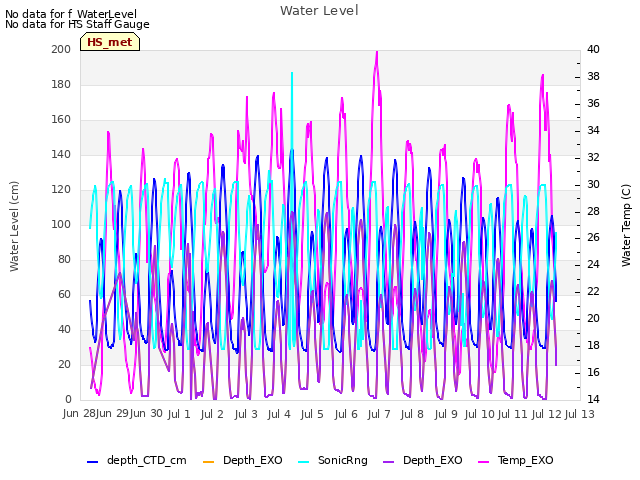Click the Water Level (cm) axis label
The width and height of the screenshot is (640, 480).
pyautogui.click(x=14, y=226)
